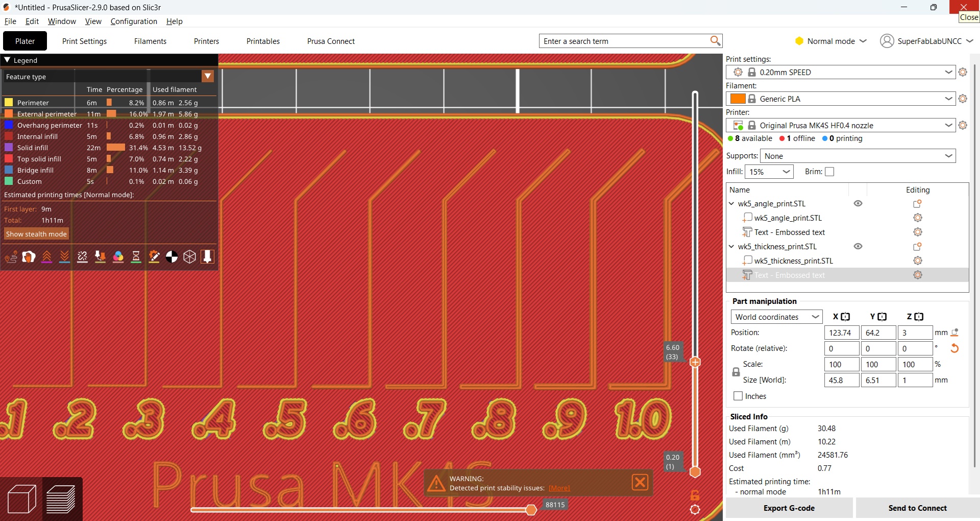The image size is (980, 521).
Task: Click the horizontal moves slider thumb
Action: pyautogui.click(x=531, y=509)
